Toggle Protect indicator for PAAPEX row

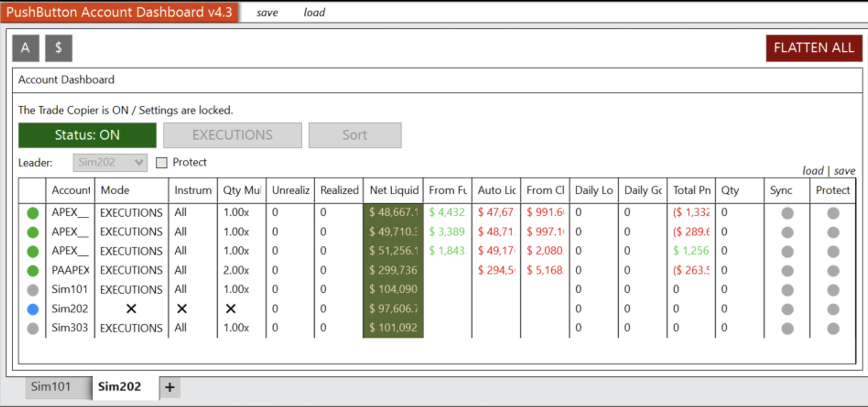tap(833, 271)
